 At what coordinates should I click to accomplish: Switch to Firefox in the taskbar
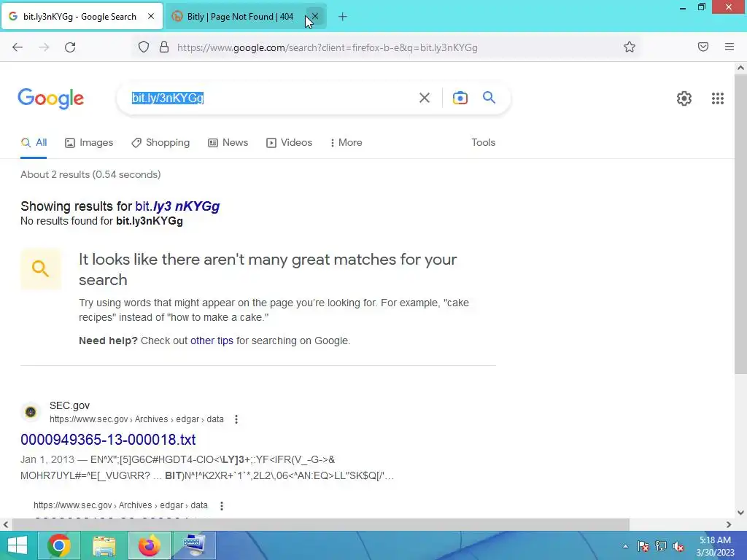pyautogui.click(x=149, y=545)
